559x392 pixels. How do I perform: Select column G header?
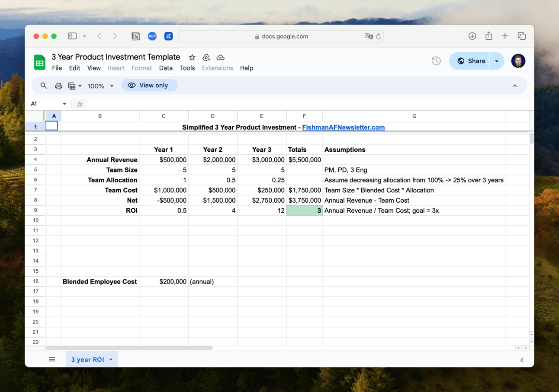(414, 116)
